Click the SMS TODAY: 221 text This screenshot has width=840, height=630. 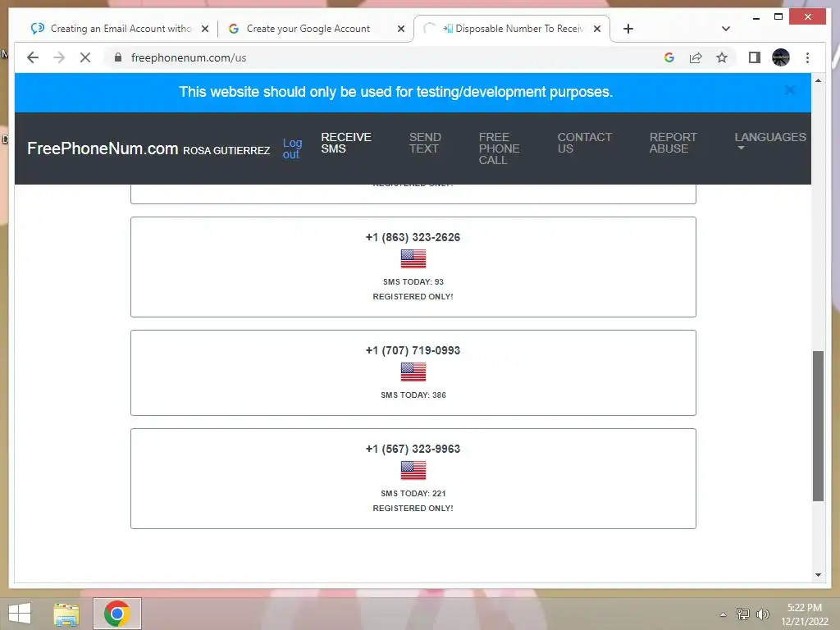tap(413, 493)
